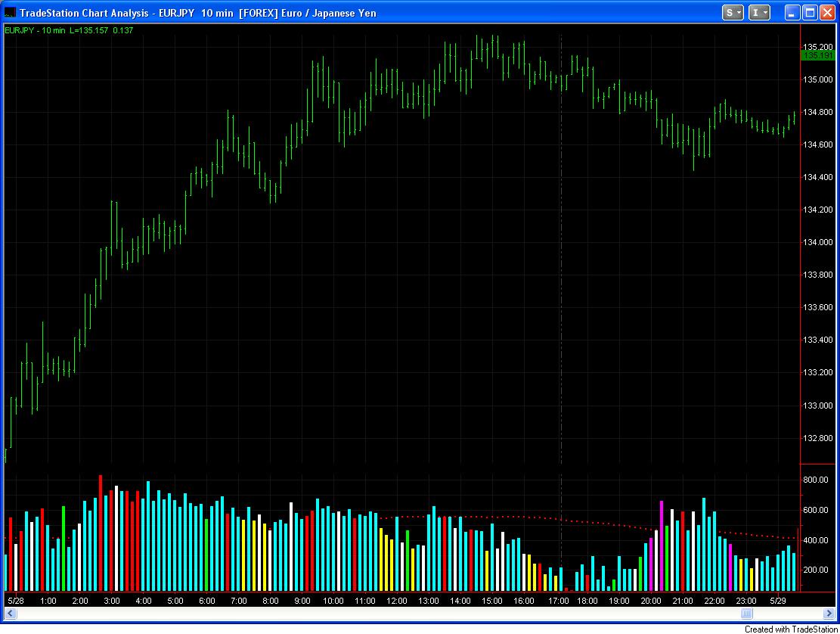Click the 200.00 volume axis label
The height and width of the screenshot is (634, 840).
coord(815,570)
